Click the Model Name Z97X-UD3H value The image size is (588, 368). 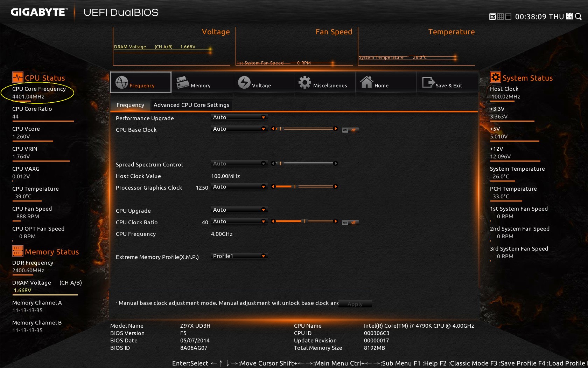[195, 326]
